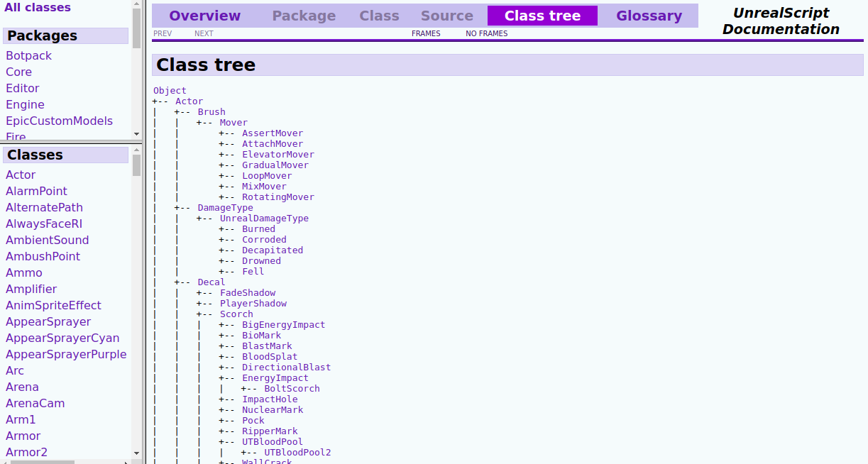Screen dimensions: 868x464
Task: Open AttachMover tree entry
Action: [x=273, y=143]
